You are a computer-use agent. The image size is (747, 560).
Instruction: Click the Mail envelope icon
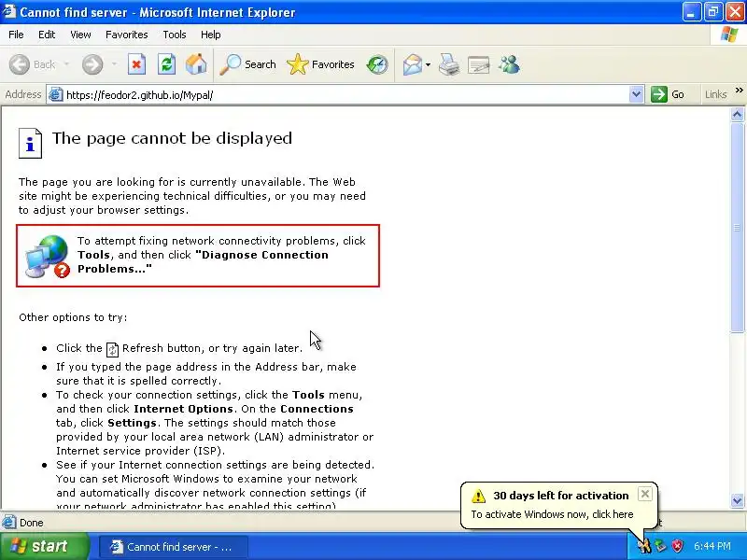412,64
